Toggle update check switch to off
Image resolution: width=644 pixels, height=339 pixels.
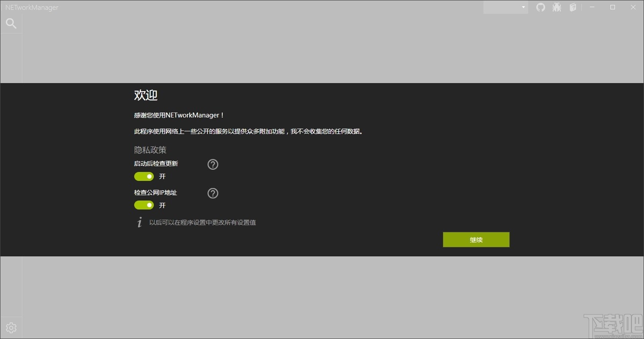144,176
